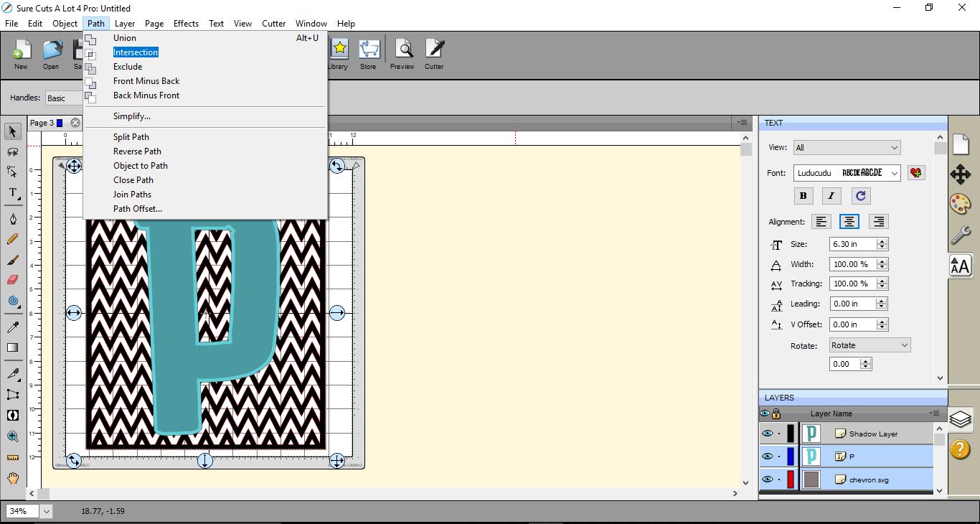980x524 pixels.
Task: Open the Document page panel icon
Action: pyautogui.click(x=961, y=144)
